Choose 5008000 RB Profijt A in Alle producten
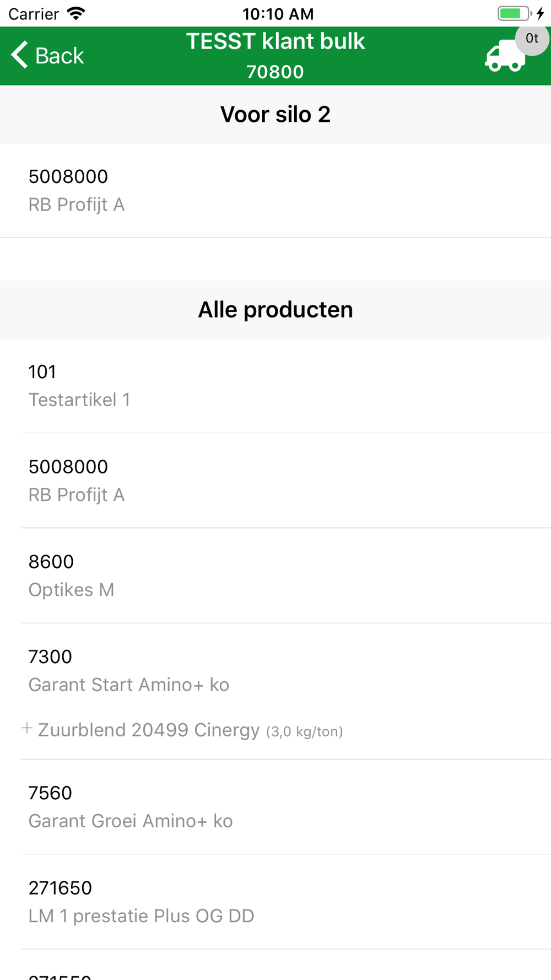Image resolution: width=551 pixels, height=980 pixels. 275,481
